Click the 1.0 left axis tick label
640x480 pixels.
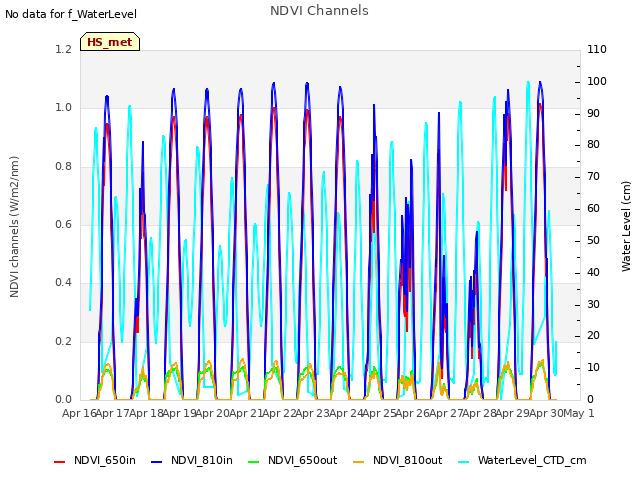click(x=63, y=107)
